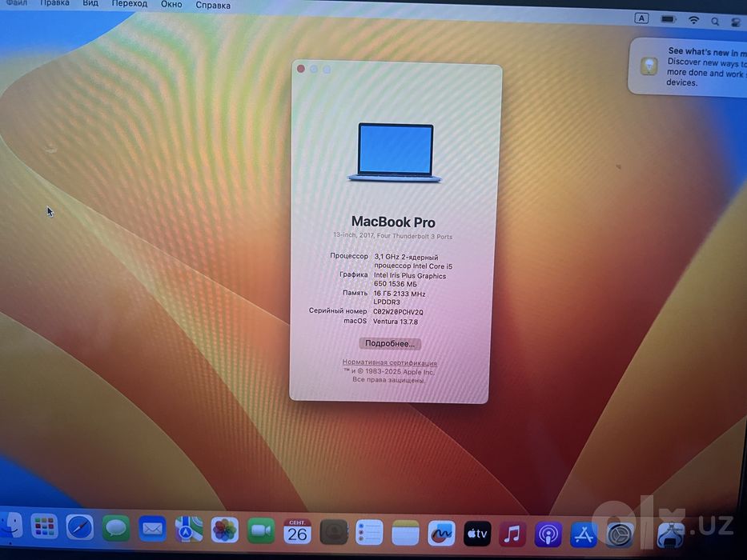This screenshot has height=560, width=747.
Task: Open the Окно menu
Action: pos(171,4)
